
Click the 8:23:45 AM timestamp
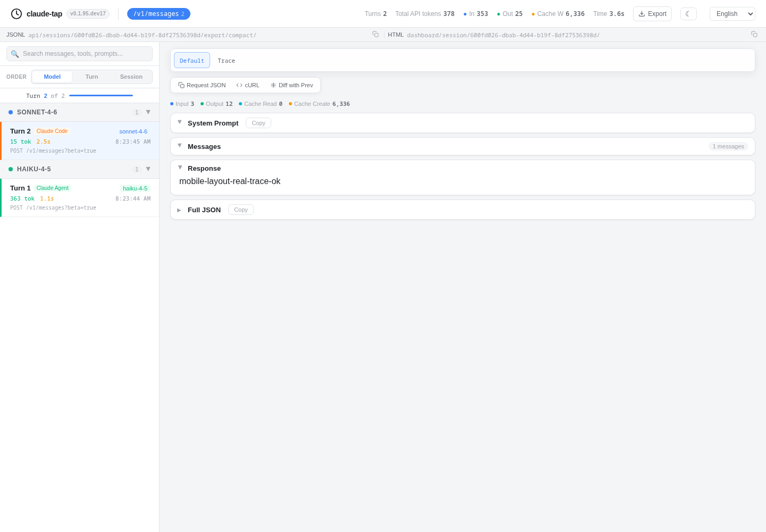[x=133, y=142]
